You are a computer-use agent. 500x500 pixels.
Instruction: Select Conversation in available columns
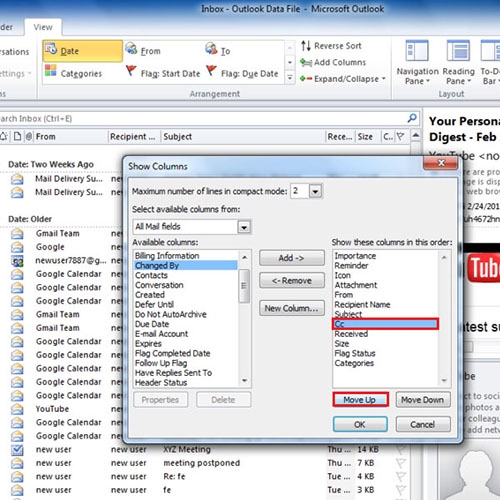(186, 285)
